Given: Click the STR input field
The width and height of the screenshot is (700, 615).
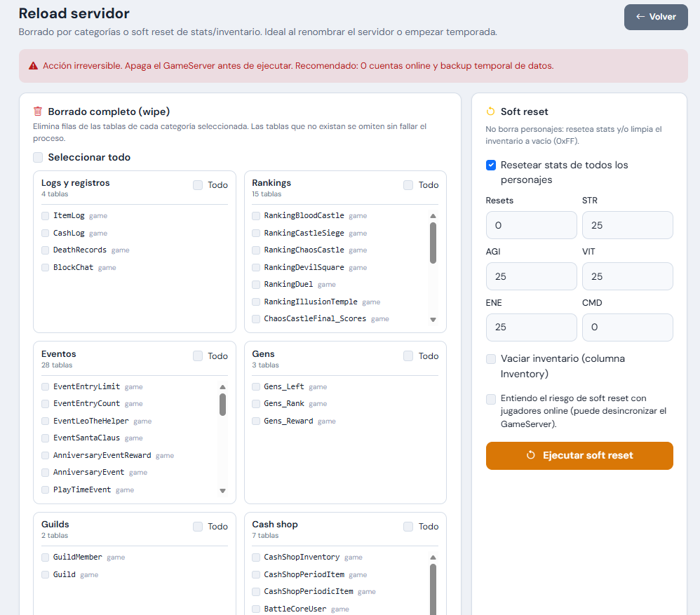Looking at the screenshot, I should [627, 225].
